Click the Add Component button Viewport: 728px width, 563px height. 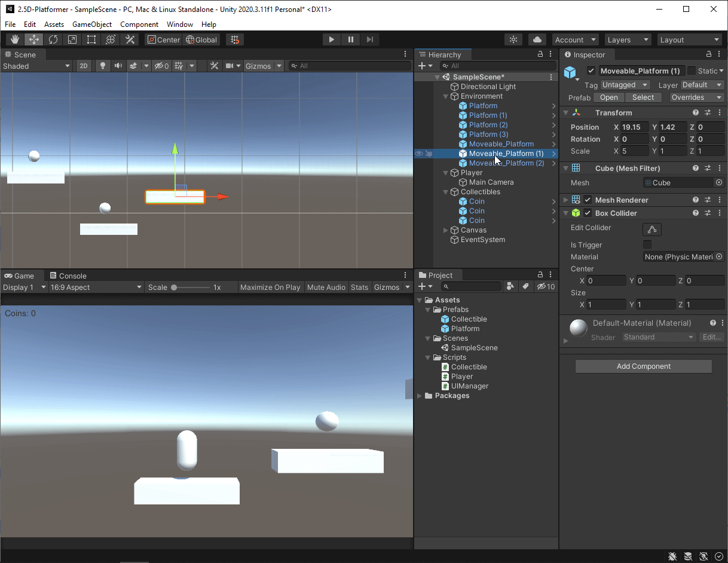pyautogui.click(x=643, y=366)
